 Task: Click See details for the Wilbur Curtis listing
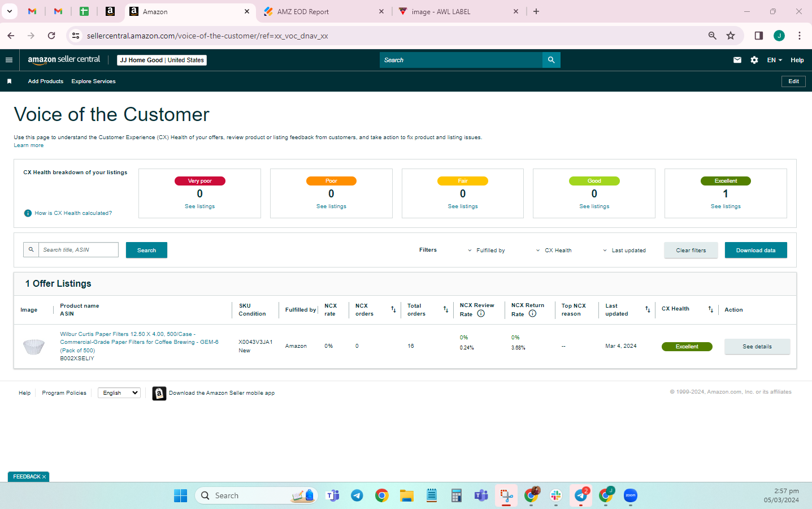pyautogui.click(x=757, y=347)
